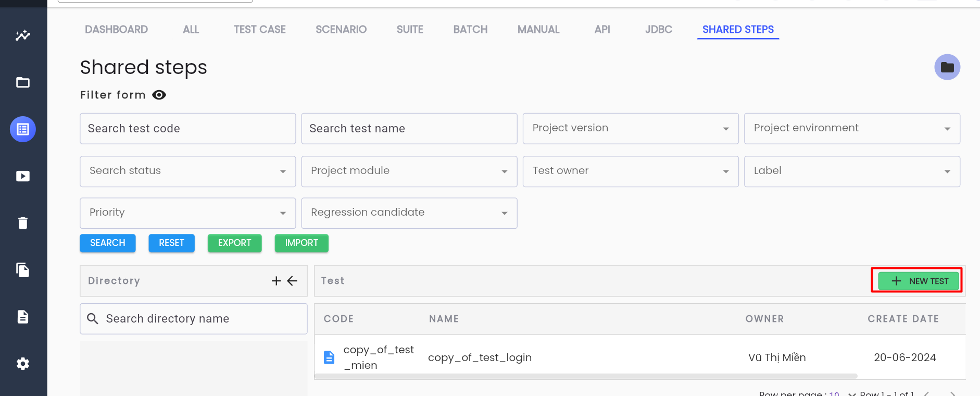Focus the Search directory name field
Image resolution: width=980 pixels, height=396 pixels.
[194, 319]
